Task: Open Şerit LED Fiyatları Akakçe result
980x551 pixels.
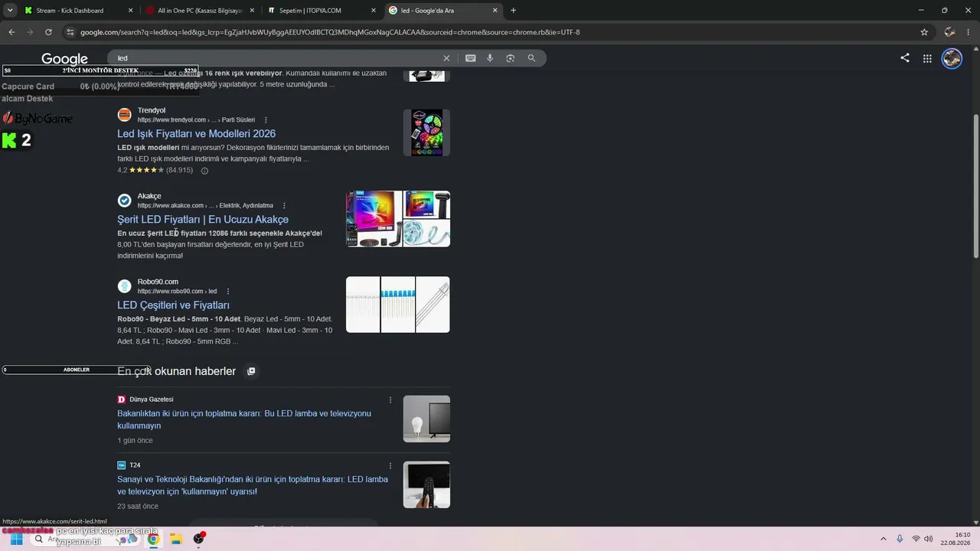Action: [x=203, y=220]
